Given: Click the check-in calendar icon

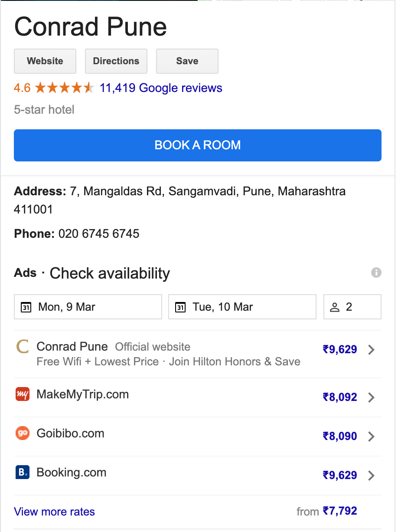Looking at the screenshot, I should [x=26, y=308].
